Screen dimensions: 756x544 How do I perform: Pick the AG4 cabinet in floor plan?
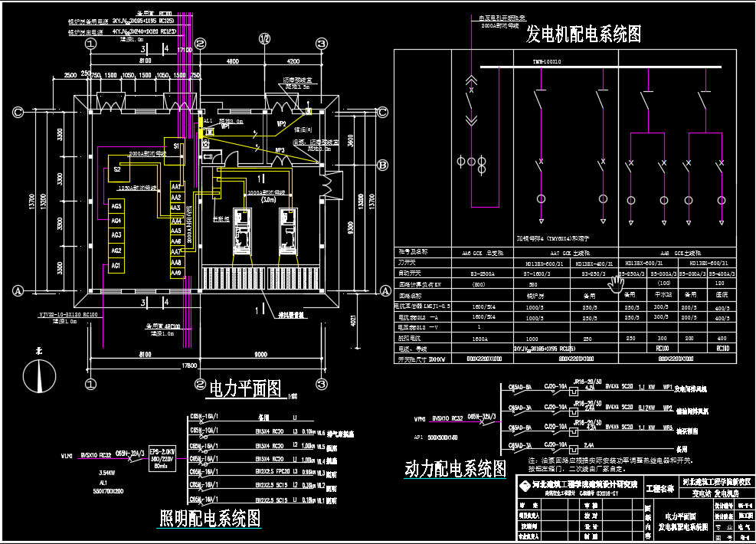click(x=116, y=221)
